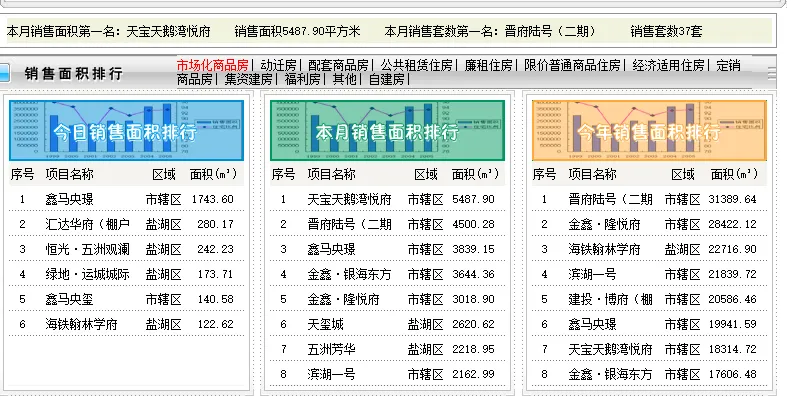Click the 本月销售面积排行 chart banner
This screenshot has height=405, width=791.
click(x=387, y=131)
